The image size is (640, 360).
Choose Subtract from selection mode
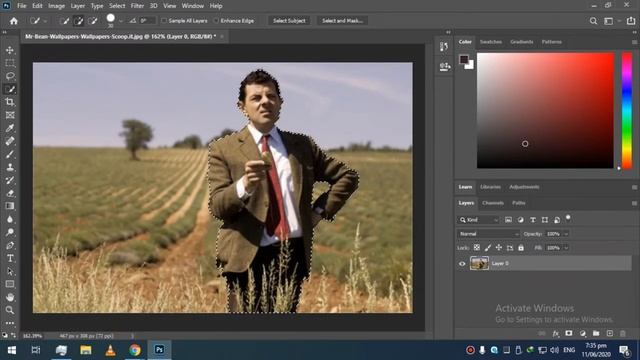tap(93, 21)
